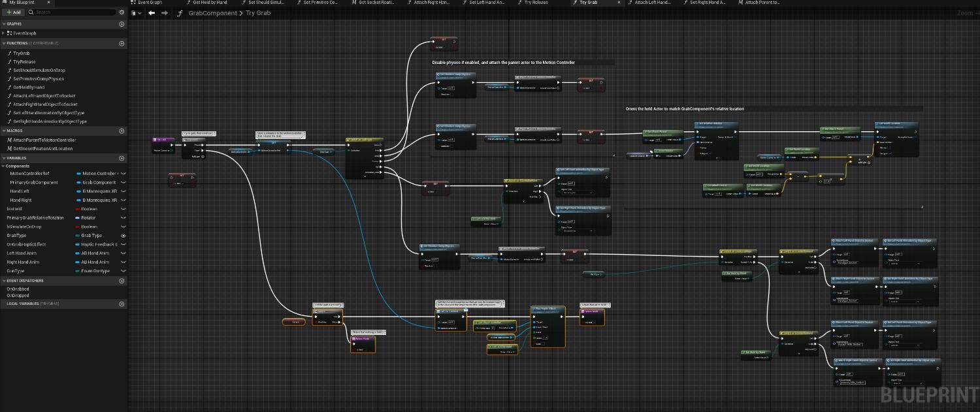Click GrabComponent in the breadcrumb
980x412 pixels.
(213, 13)
